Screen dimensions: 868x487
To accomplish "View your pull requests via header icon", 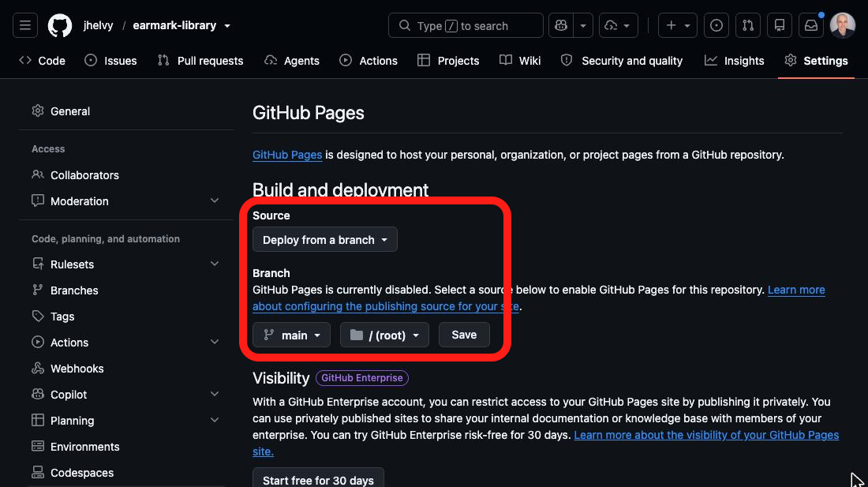I will 748,25.
